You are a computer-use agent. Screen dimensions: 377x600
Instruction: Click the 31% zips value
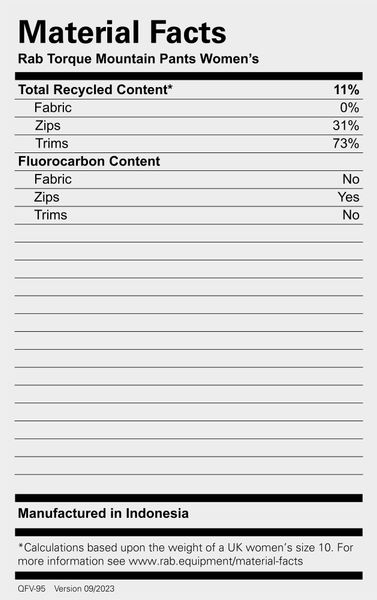(346, 126)
